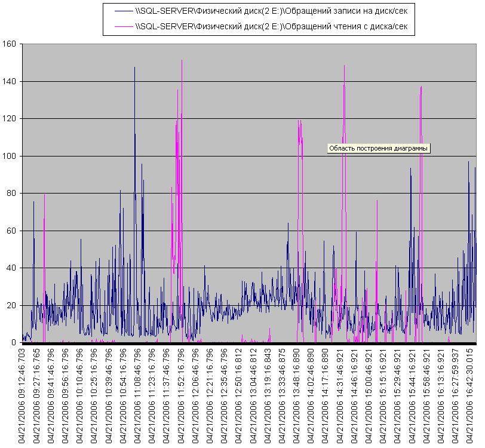Select the 13:48:16.890 time axis label
This screenshot has width=485, height=448.
click(x=297, y=395)
